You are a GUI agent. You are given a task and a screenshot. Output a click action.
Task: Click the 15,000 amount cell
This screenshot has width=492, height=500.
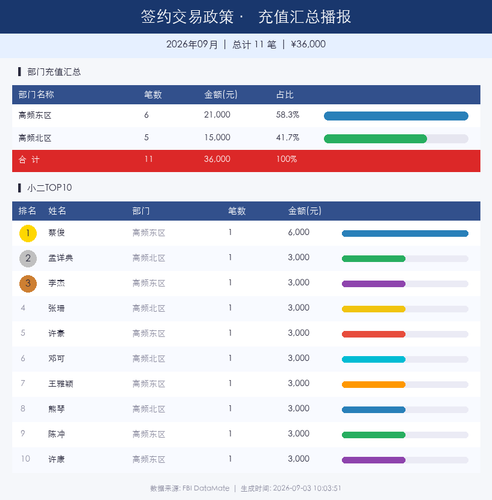pos(217,137)
